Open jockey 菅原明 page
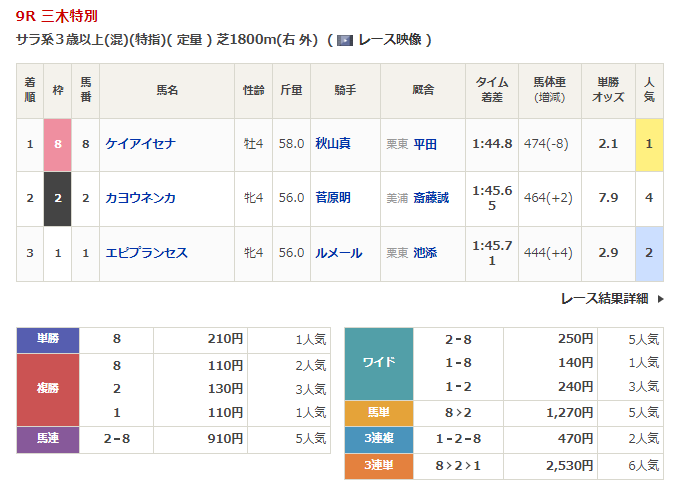Viewport: 684px width, 488px height. tap(333, 198)
